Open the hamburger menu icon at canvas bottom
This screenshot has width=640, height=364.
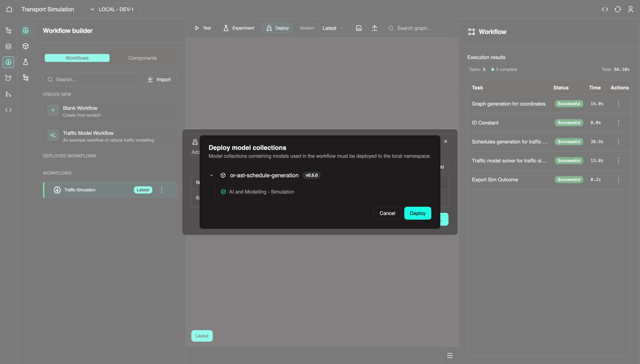[x=450, y=355]
